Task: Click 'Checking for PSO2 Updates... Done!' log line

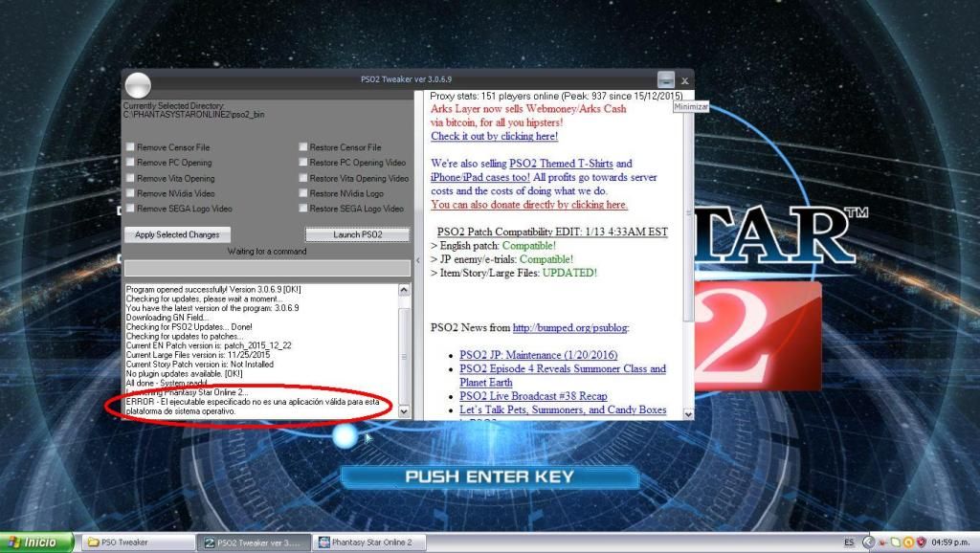Action: pyautogui.click(x=189, y=327)
